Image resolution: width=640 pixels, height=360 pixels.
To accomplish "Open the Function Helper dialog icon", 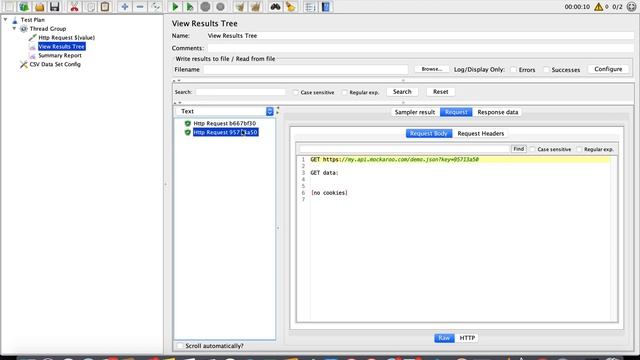I will (310, 7).
